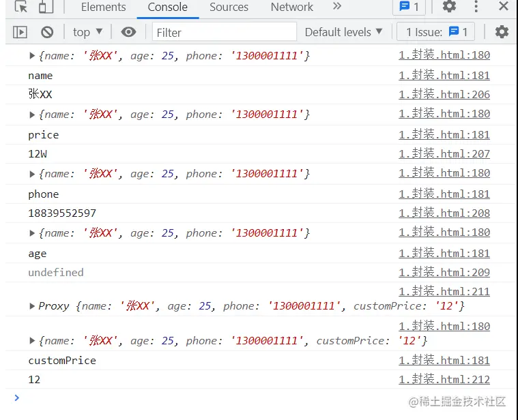Expand the logged object above phone
Screen dimensions: 518x420
click(x=32, y=174)
